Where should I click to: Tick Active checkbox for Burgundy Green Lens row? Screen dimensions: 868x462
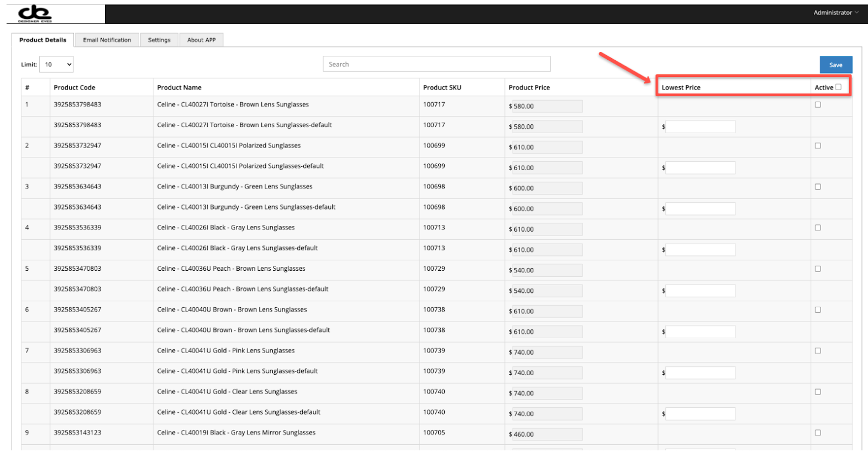tap(818, 187)
